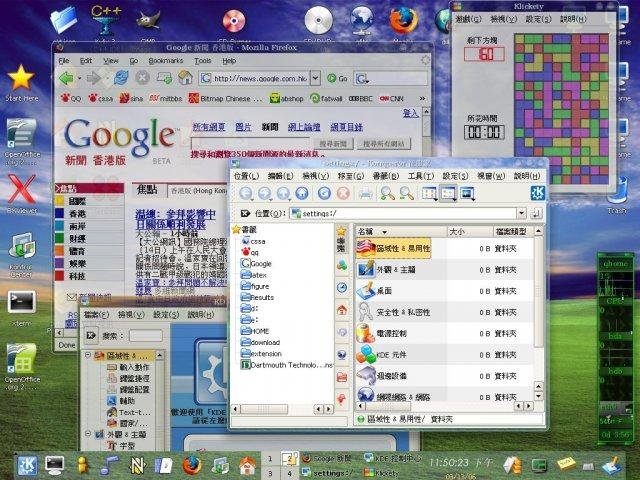Sort by the 名稱 column header in Konqueror
Screen dimensions: 640x480
pyautogui.click(x=401, y=231)
